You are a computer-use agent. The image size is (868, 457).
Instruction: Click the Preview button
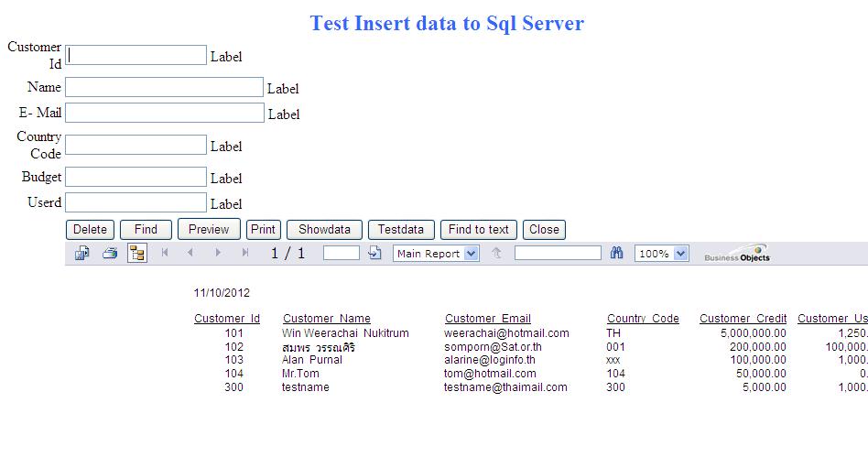click(209, 229)
